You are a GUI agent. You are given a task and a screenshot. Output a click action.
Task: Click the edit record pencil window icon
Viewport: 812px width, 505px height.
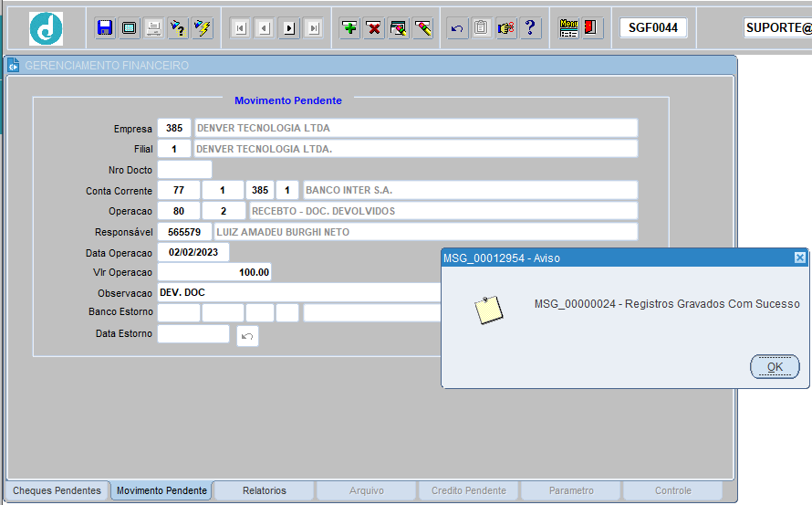click(398, 27)
